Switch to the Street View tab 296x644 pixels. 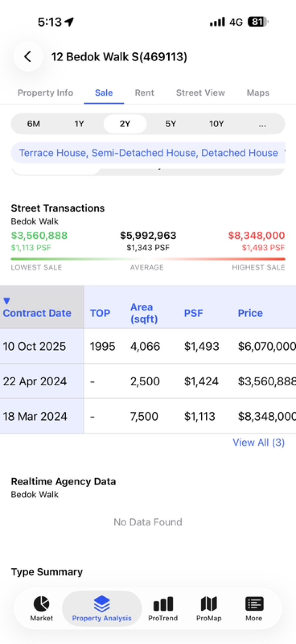(200, 93)
